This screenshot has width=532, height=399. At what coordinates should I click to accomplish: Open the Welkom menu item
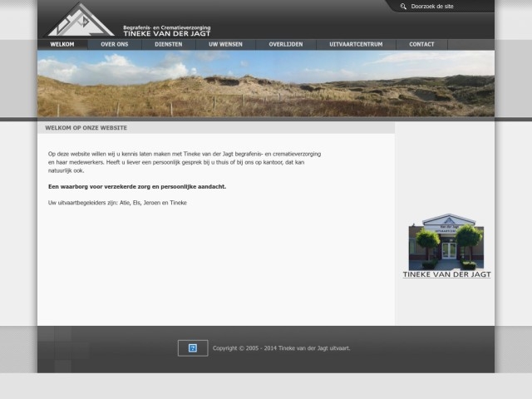coord(62,44)
